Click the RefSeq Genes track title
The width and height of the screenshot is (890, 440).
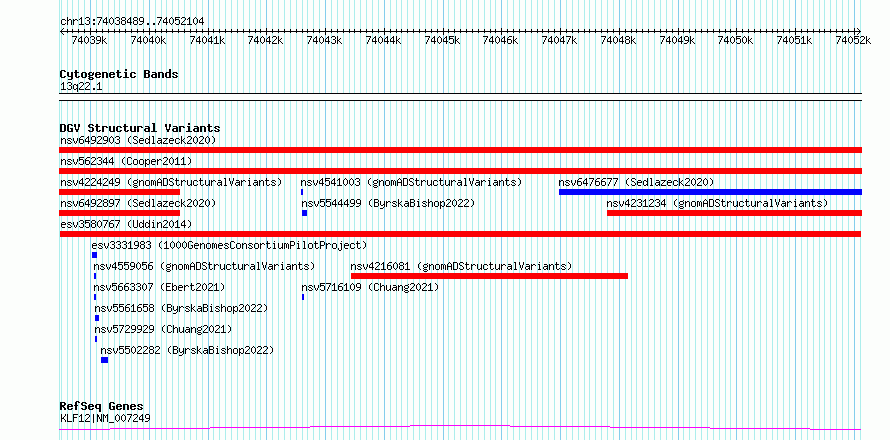[x=101, y=407]
